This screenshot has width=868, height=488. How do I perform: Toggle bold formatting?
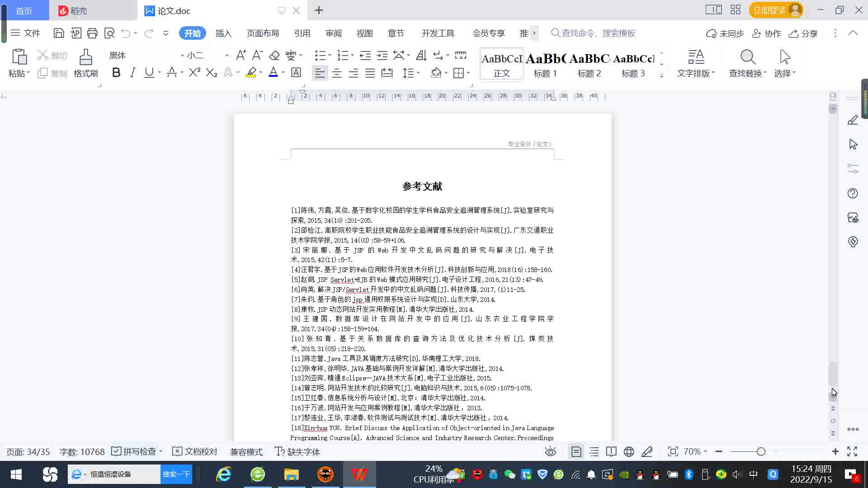click(x=116, y=73)
